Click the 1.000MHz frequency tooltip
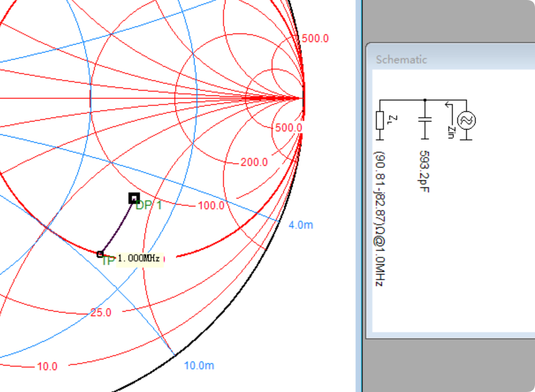535x392 pixels. (x=139, y=258)
